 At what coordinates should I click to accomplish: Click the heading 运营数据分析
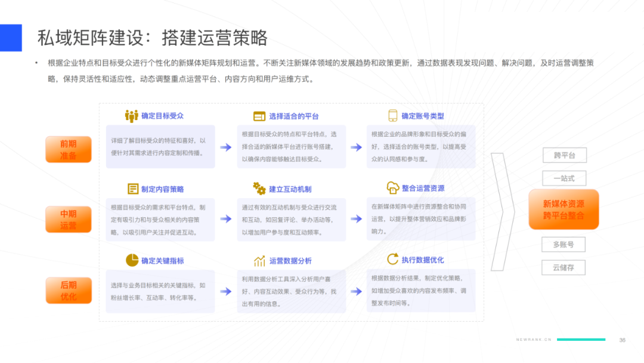click(290, 261)
